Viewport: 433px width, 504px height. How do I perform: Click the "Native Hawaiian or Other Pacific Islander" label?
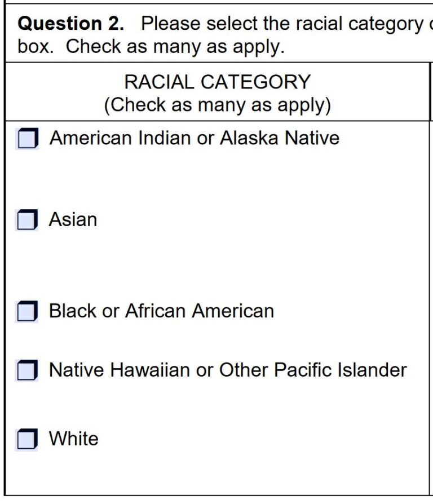tap(228, 370)
